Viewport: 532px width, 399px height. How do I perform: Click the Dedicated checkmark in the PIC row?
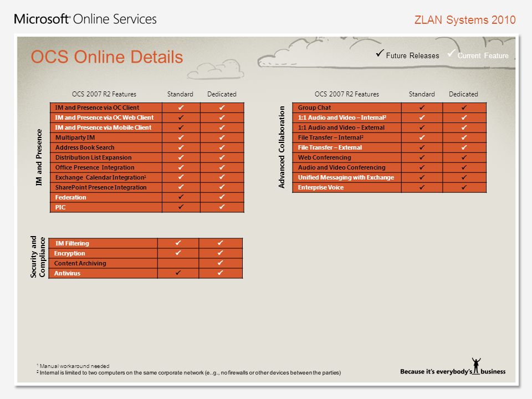pyautogui.click(x=222, y=207)
